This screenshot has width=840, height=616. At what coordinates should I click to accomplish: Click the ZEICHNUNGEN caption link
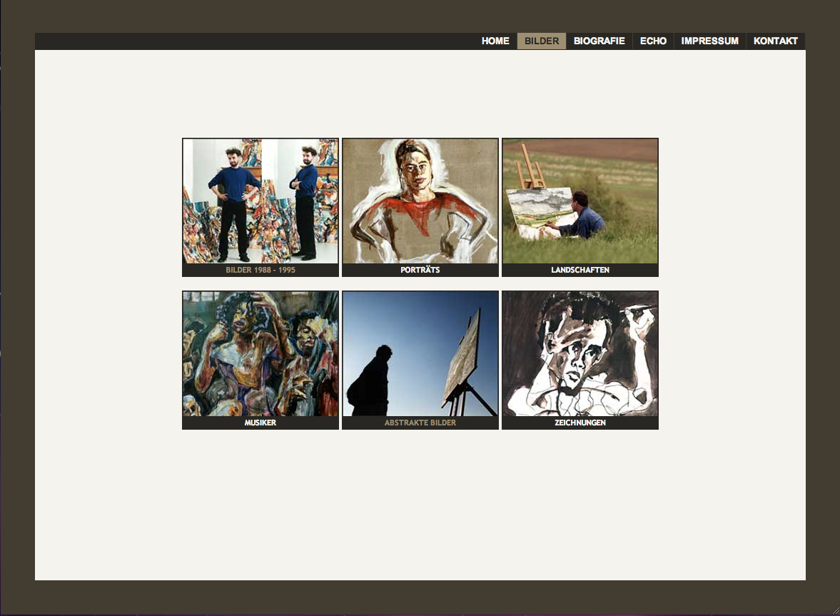point(580,423)
